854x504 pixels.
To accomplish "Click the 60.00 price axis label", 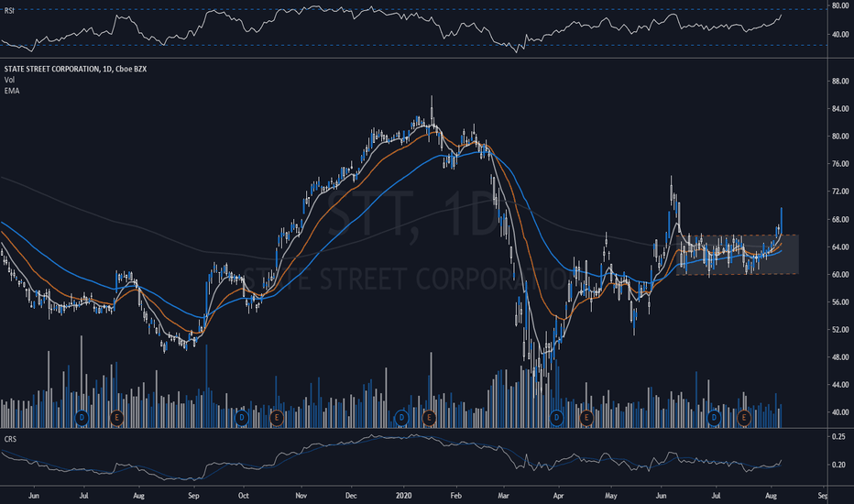I will point(840,275).
